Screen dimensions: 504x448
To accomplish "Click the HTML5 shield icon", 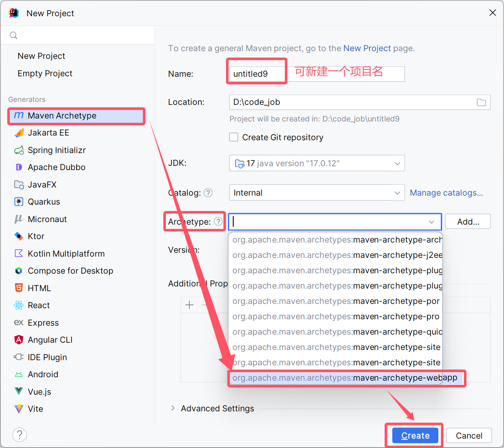I will [19, 288].
